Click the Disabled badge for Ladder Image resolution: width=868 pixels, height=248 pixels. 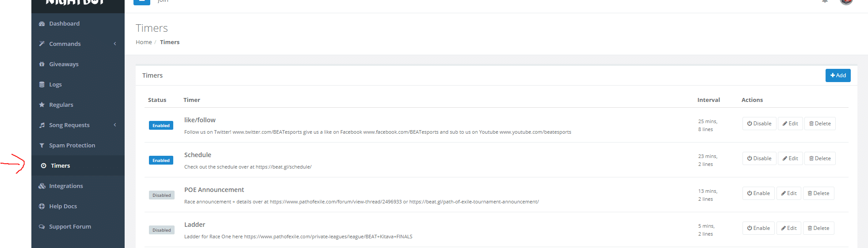point(162,230)
